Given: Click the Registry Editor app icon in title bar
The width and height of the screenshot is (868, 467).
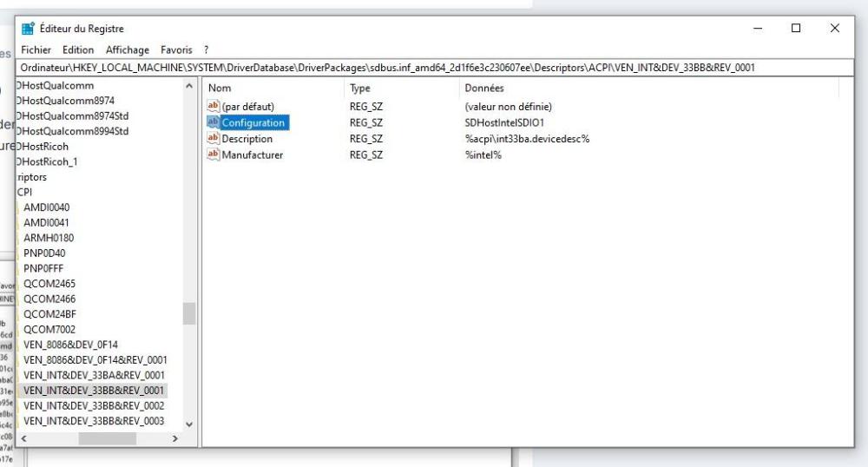Looking at the screenshot, I should (28, 29).
